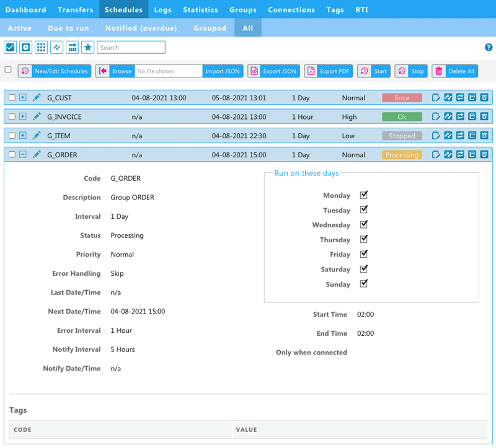
Task: Click the arrow-over-bars toolbar icon
Action: (x=72, y=48)
